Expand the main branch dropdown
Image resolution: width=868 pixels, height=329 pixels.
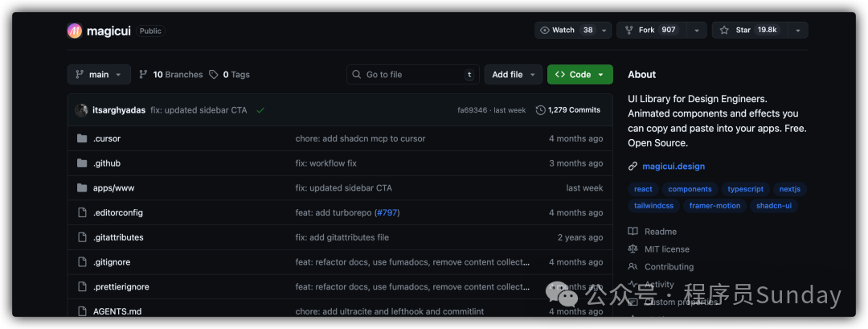(x=98, y=75)
